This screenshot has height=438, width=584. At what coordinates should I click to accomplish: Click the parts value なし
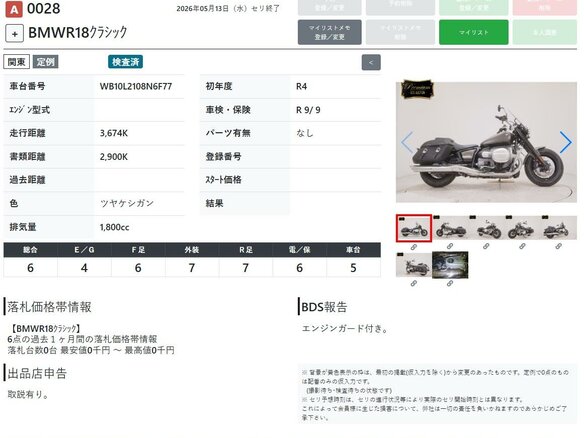[x=305, y=133]
